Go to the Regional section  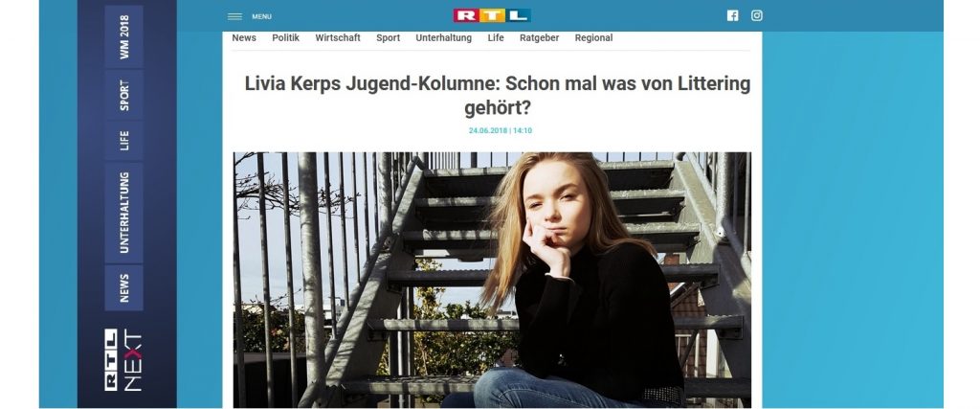coord(593,38)
